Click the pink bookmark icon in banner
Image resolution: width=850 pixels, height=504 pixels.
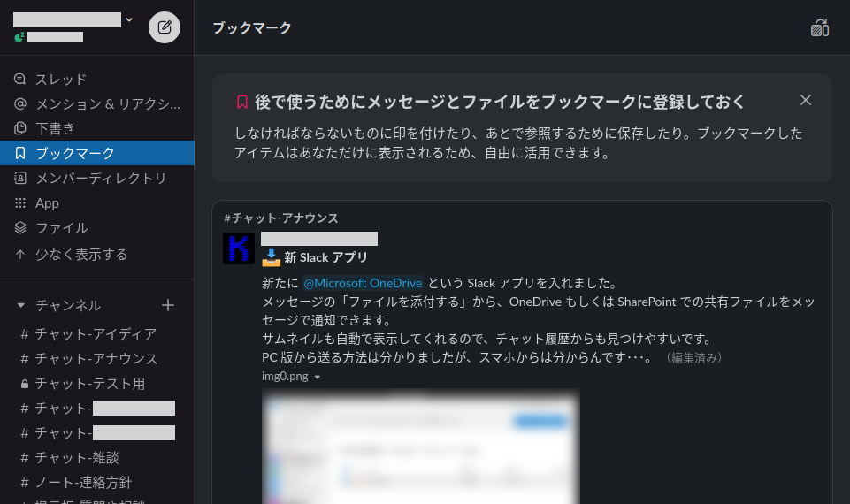pyautogui.click(x=241, y=102)
